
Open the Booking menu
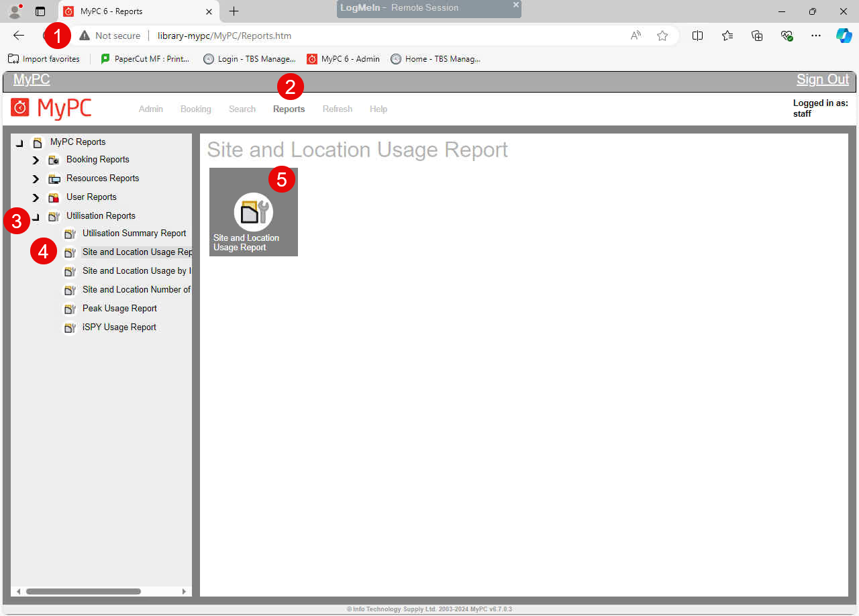tap(195, 109)
